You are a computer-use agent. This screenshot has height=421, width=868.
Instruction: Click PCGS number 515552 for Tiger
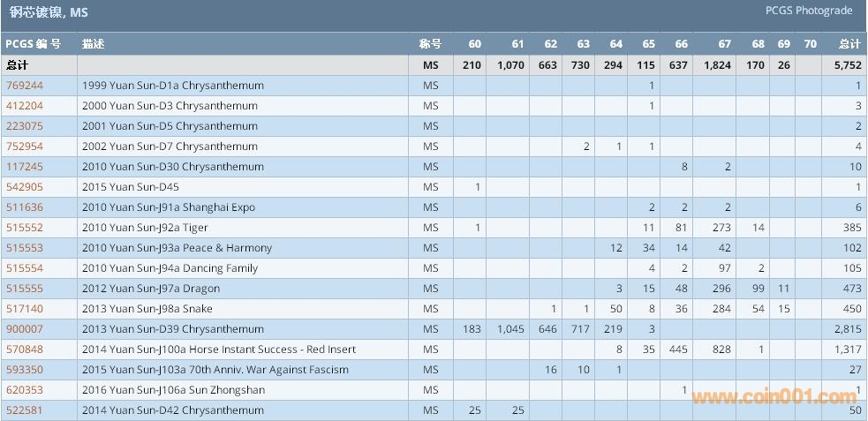tap(25, 228)
